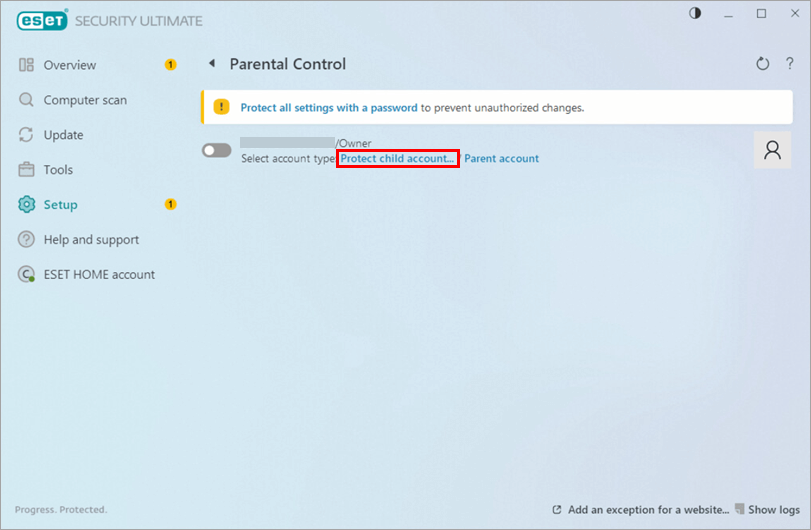Open help via the question mark icon
Viewport: 811px width, 530px height.
[789, 64]
